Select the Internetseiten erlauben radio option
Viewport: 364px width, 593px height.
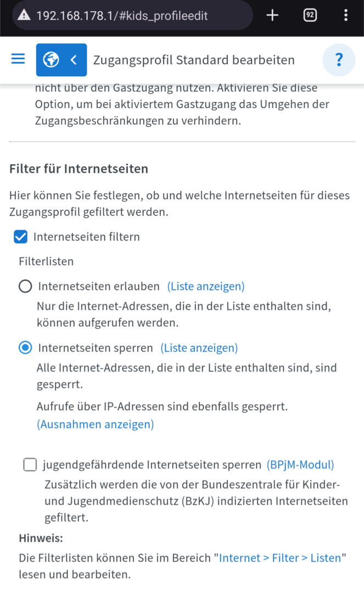[x=25, y=286]
